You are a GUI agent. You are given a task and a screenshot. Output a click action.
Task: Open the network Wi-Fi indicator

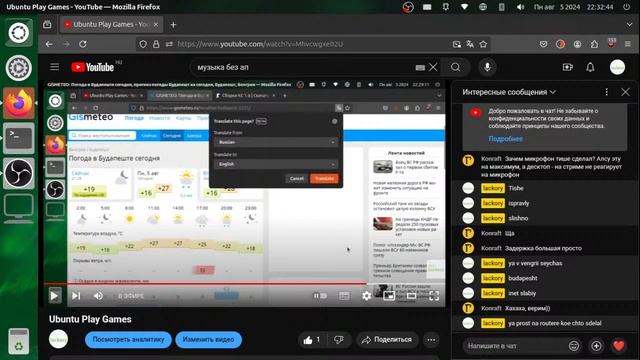point(464,7)
